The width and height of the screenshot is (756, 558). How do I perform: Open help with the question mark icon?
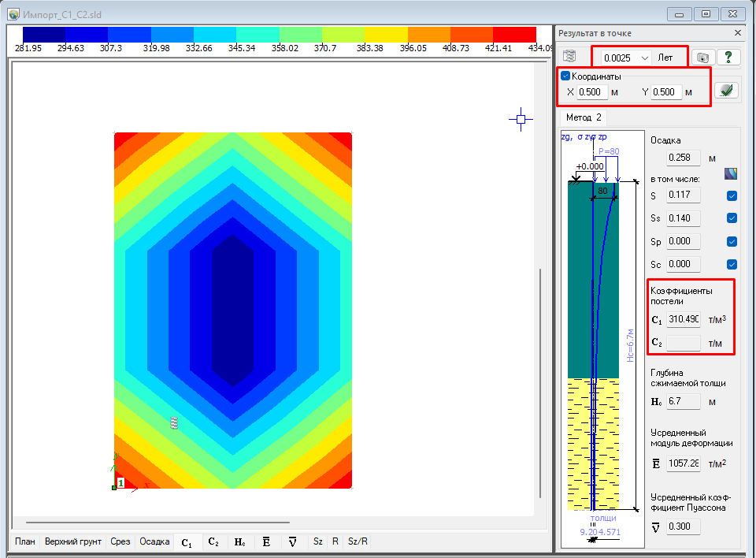728,58
